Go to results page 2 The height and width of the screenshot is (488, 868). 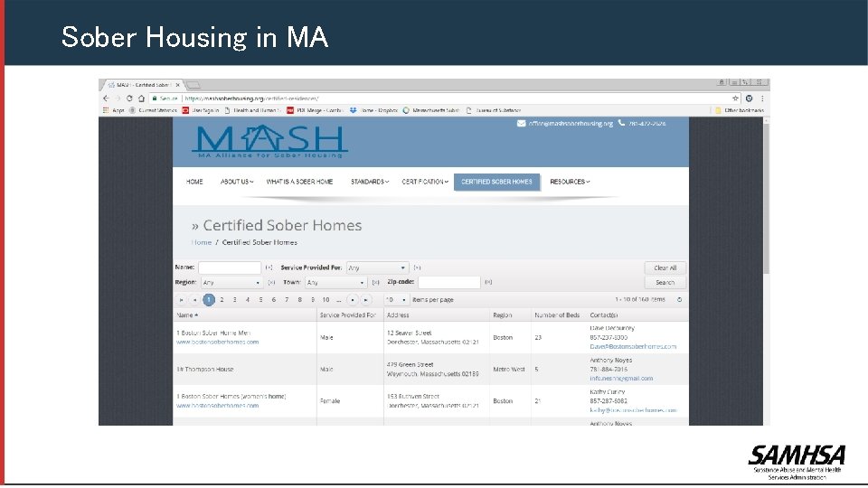222,300
